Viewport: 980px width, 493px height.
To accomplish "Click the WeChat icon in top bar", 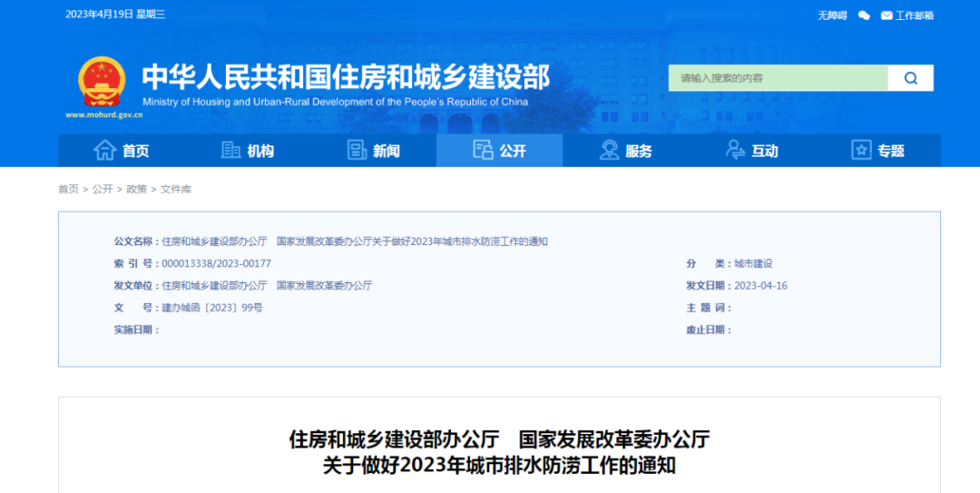I will click(864, 15).
